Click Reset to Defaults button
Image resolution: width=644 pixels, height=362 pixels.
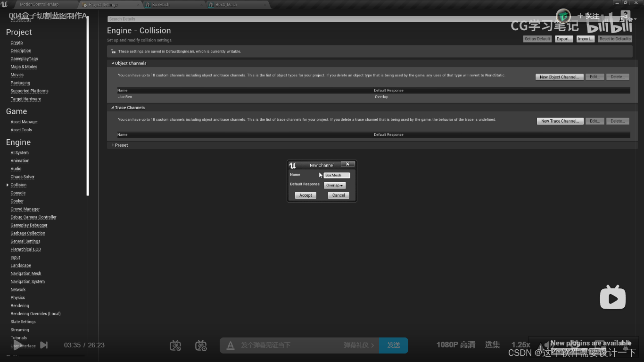click(x=615, y=39)
